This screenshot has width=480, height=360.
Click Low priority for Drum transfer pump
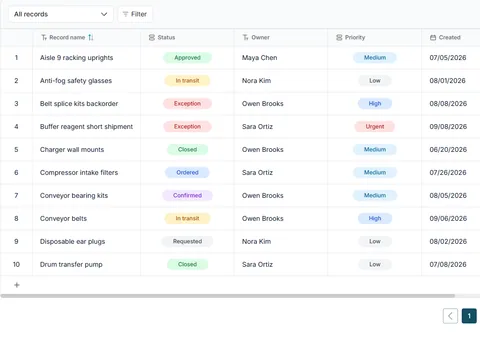pyautogui.click(x=375, y=265)
